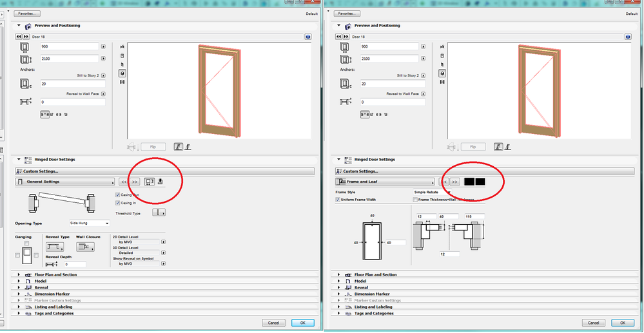Toggle Casing In checkbox

tap(118, 203)
